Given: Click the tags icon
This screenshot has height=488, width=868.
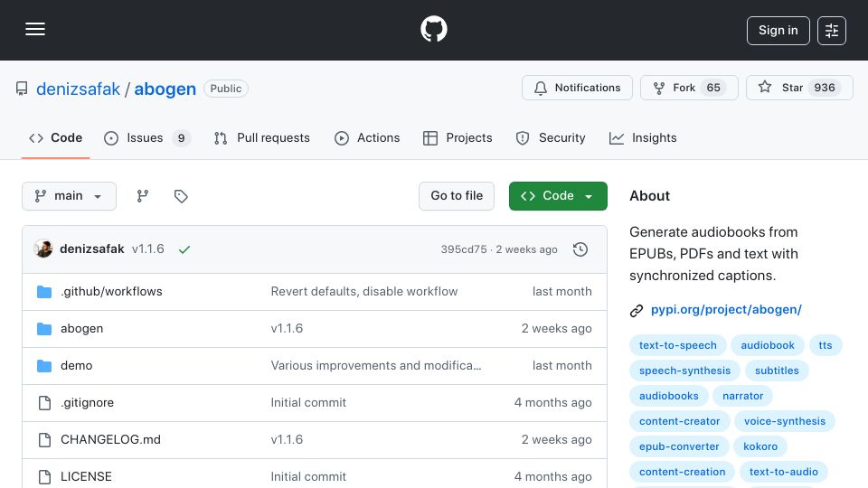Looking at the screenshot, I should [181, 196].
